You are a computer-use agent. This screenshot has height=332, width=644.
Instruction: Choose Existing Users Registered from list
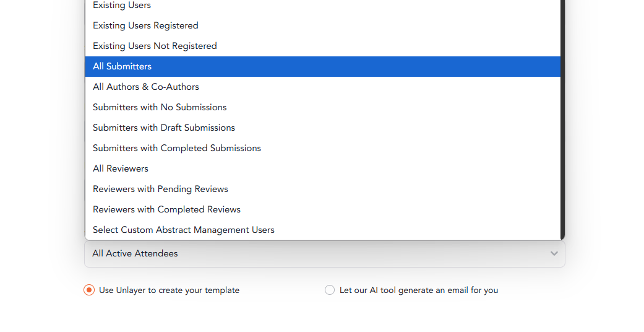322,25
